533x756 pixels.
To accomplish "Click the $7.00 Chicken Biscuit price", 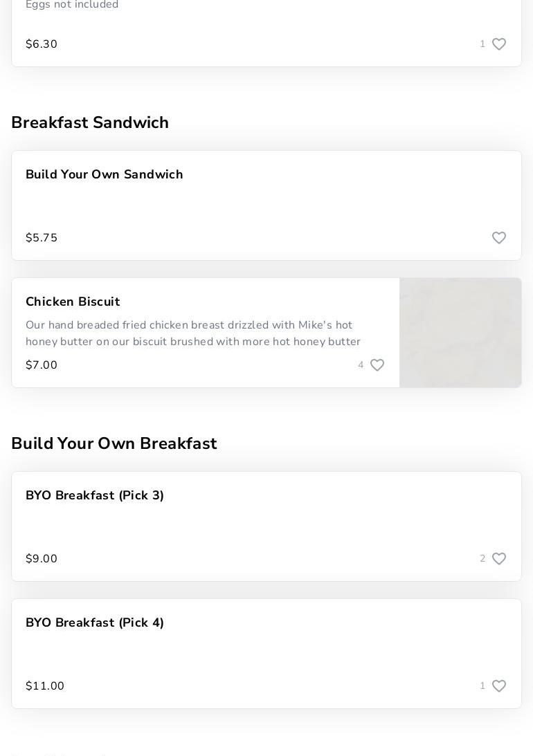I will point(42,365).
